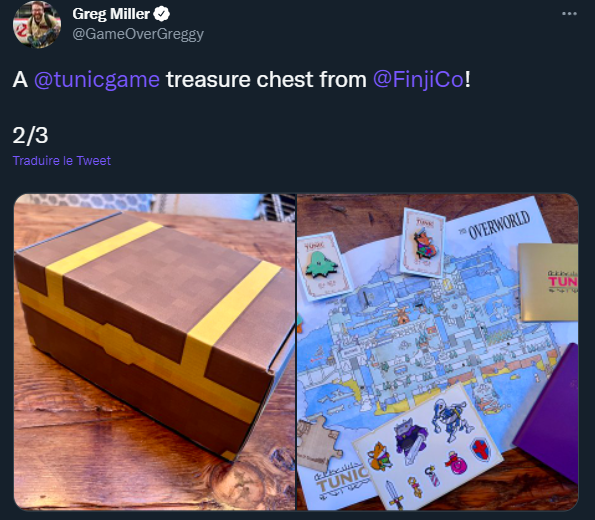The image size is (595, 520).
Task: Click the verified badge next to Greg Miller
Action: coord(161,14)
